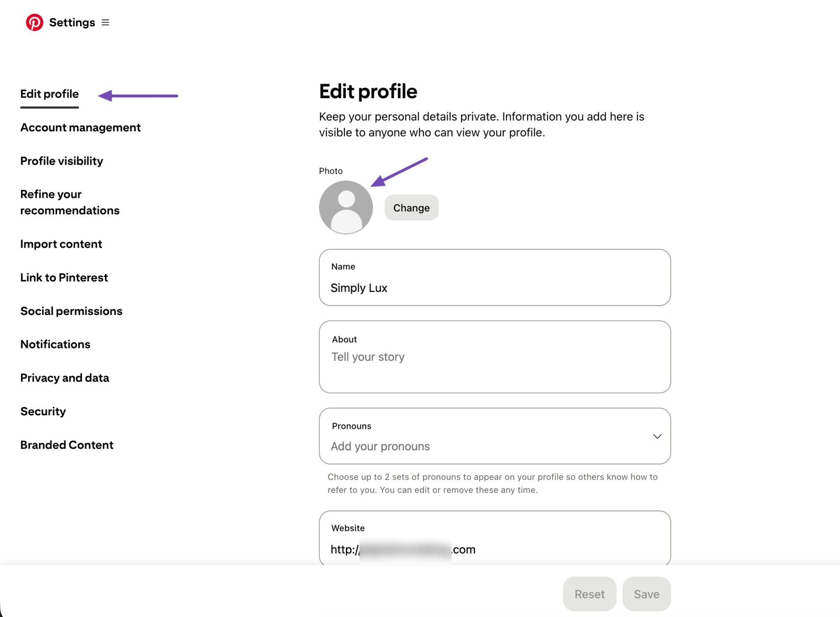Open Refine your recommendations settings
Image resolution: width=840 pixels, height=617 pixels.
coord(70,202)
